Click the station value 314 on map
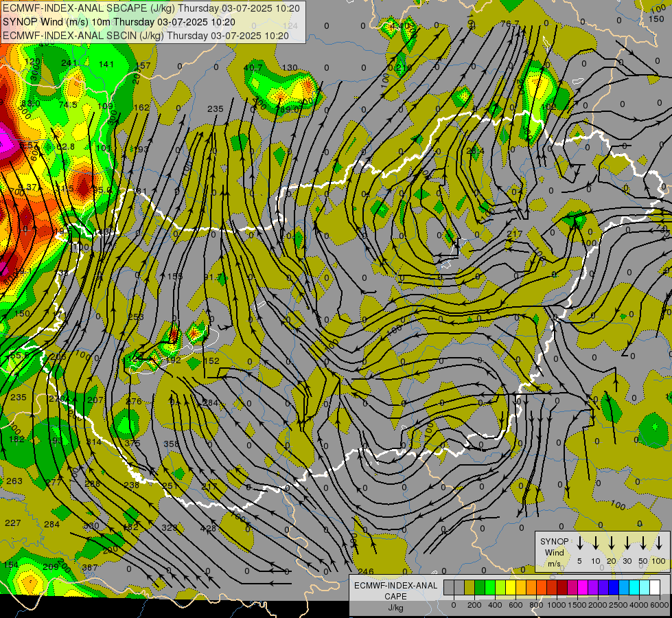672x618 pixels. (94, 442)
